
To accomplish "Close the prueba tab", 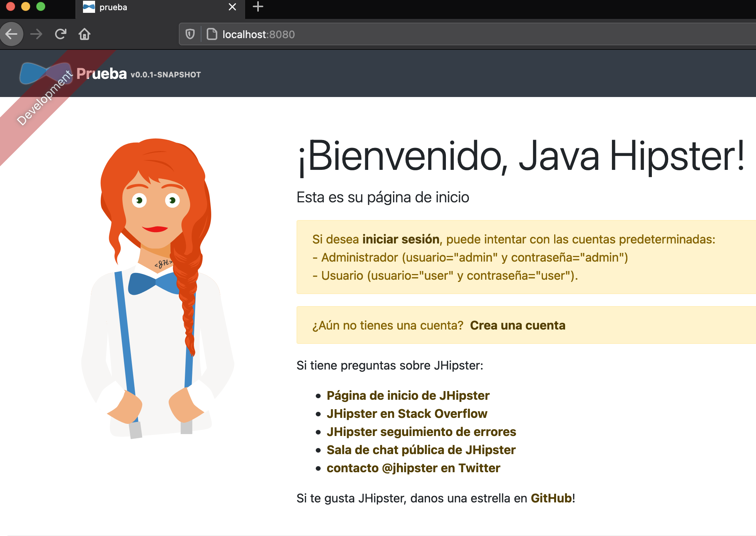I will pyautogui.click(x=232, y=7).
